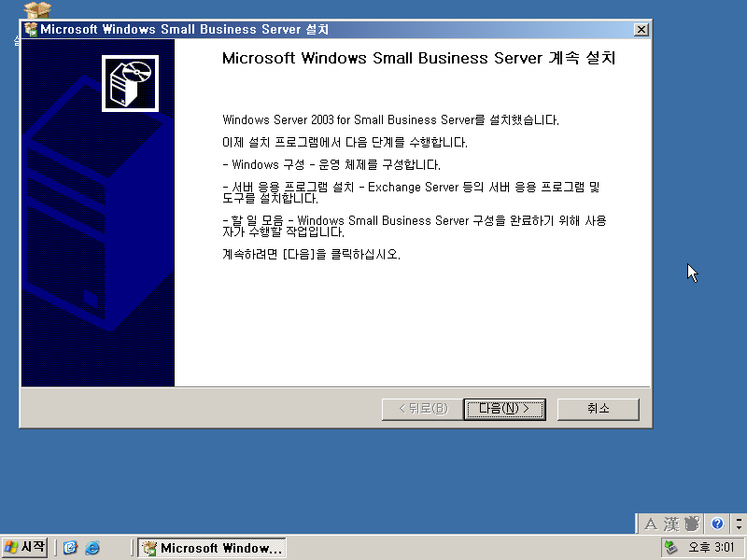747x560 pixels.
Task: Click the 서버 응용 프로그램 설치 step text
Action: click(x=411, y=192)
